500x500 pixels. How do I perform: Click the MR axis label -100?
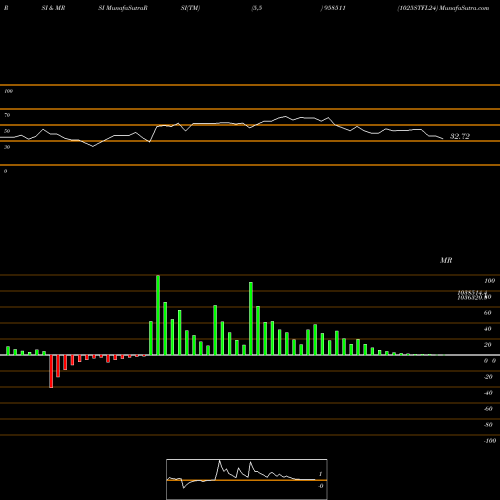tap(490, 441)
